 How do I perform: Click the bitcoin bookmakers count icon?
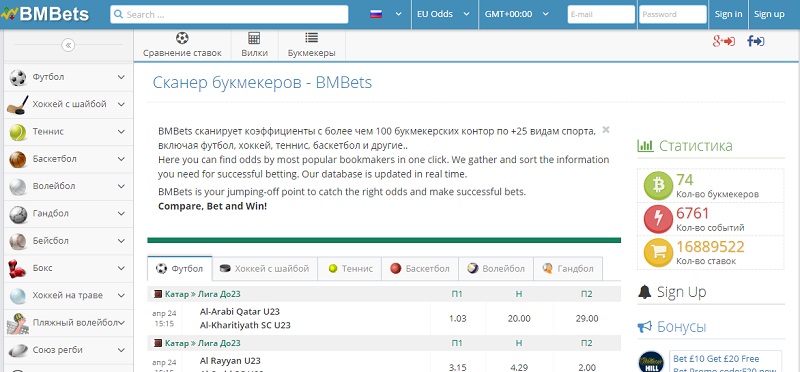coord(658,186)
